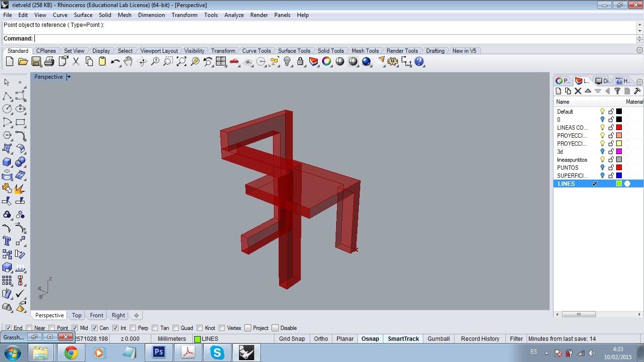The image size is (644, 362).
Task: Activate the Pan hand tool
Action: tap(128, 61)
